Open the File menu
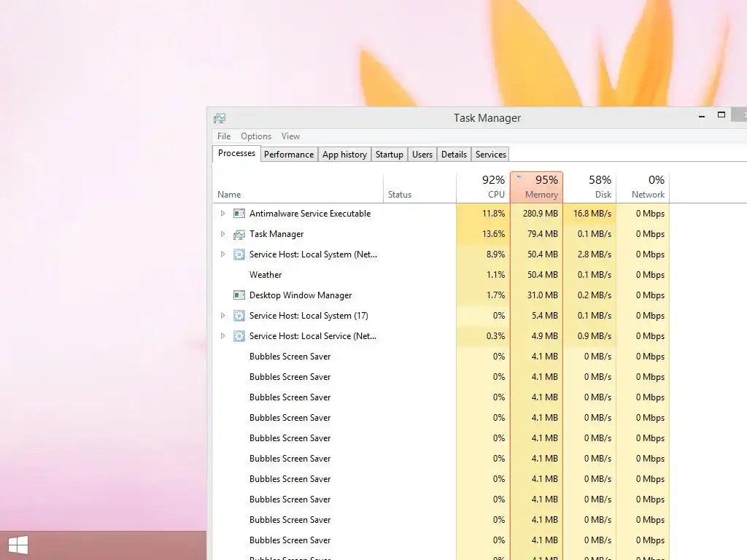 pos(224,136)
